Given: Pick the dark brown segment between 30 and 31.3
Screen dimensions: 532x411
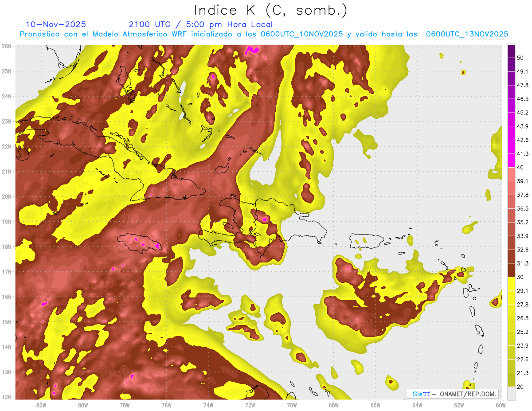Looking at the screenshot, I should pos(511,270).
